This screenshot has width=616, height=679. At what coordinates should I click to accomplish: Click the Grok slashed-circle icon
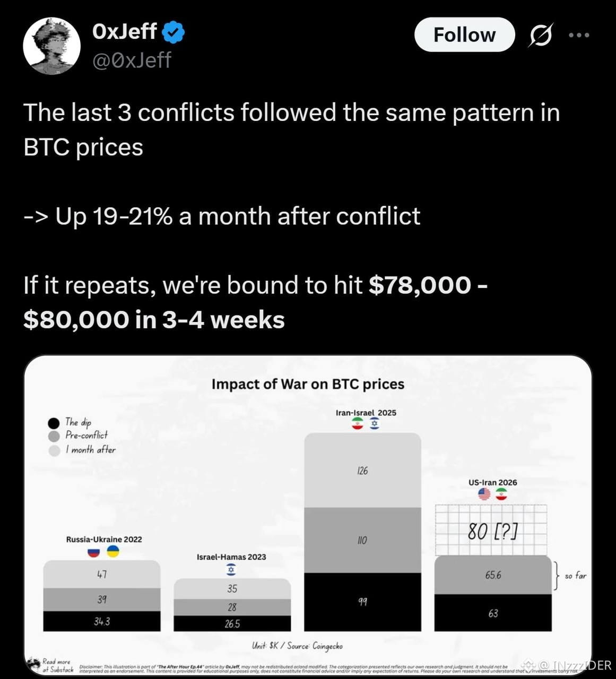[541, 35]
